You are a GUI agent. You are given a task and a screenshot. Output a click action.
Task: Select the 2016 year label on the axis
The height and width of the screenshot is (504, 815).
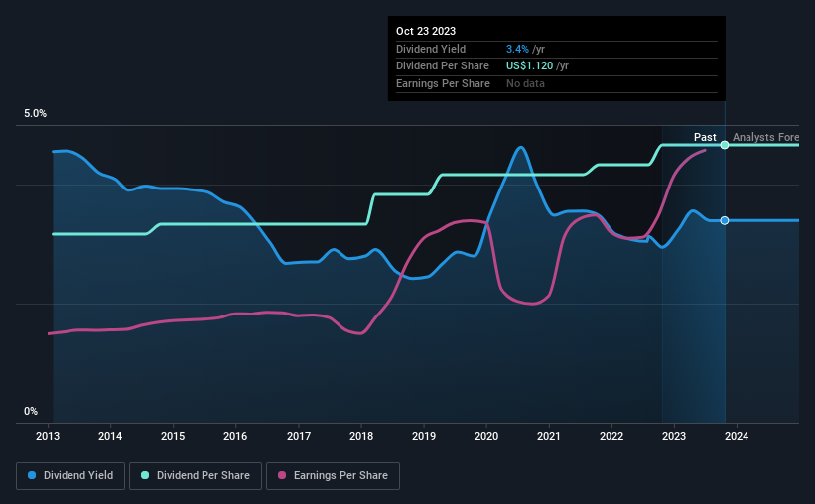tap(235, 436)
